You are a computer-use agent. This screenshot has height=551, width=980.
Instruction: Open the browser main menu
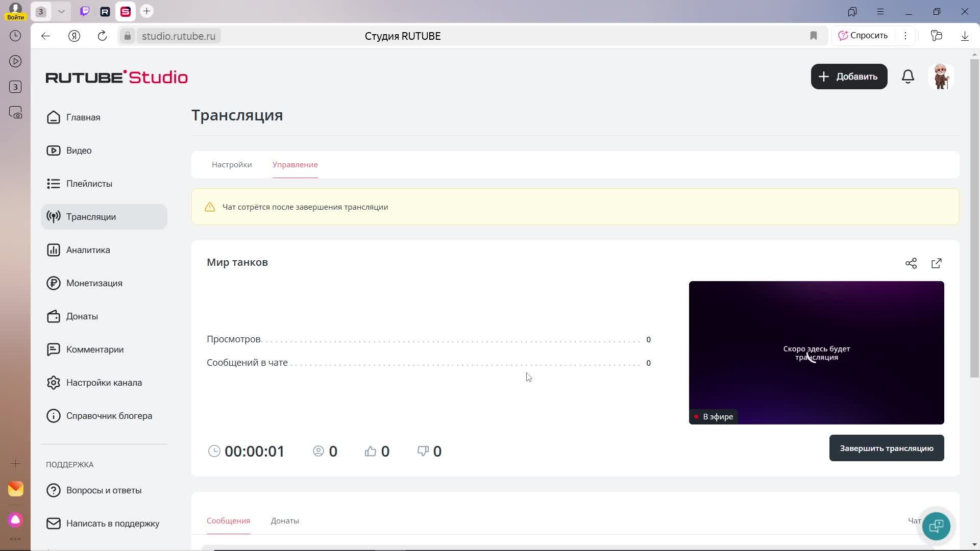tap(880, 11)
